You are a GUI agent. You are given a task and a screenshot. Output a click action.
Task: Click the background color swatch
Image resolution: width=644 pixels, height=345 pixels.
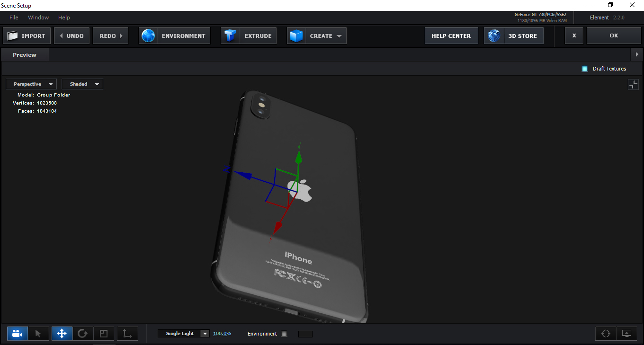pyautogui.click(x=305, y=334)
